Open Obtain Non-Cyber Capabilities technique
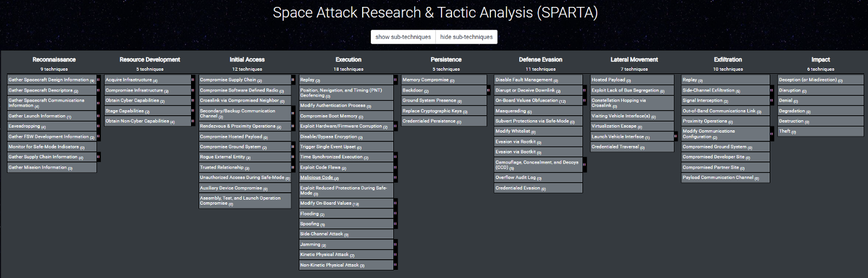The width and height of the screenshot is (868, 278). 147,121
